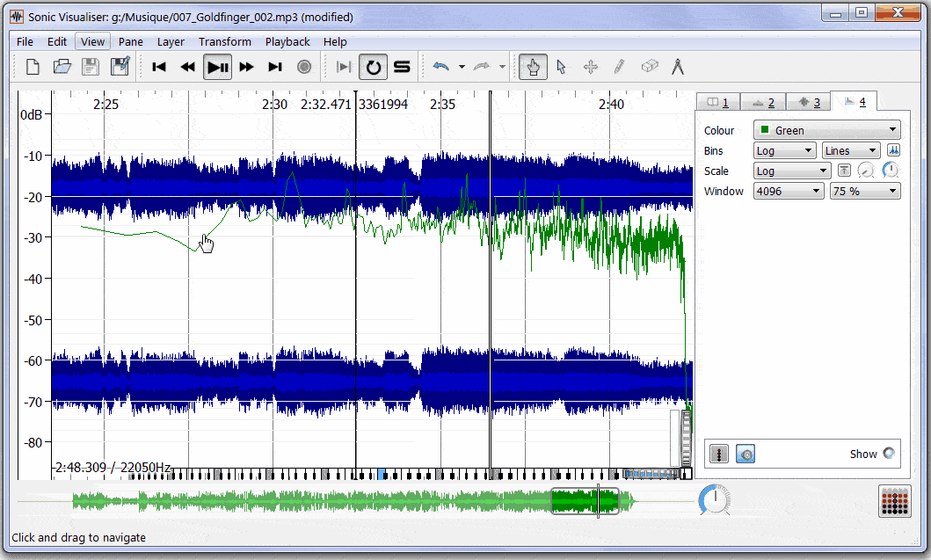Click the 2:30 mark on the time ruler
The width and height of the screenshot is (931, 560).
(x=275, y=105)
